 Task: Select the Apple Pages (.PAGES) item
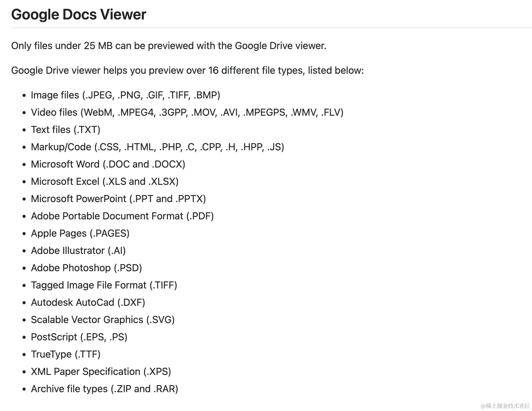pos(80,233)
